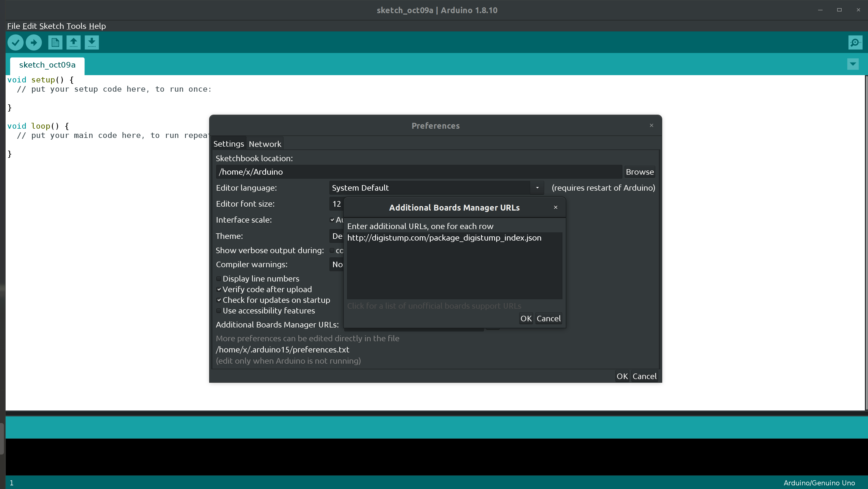Viewport: 868px width, 489px height.
Task: Click the digistump package URL text
Action: pos(444,238)
